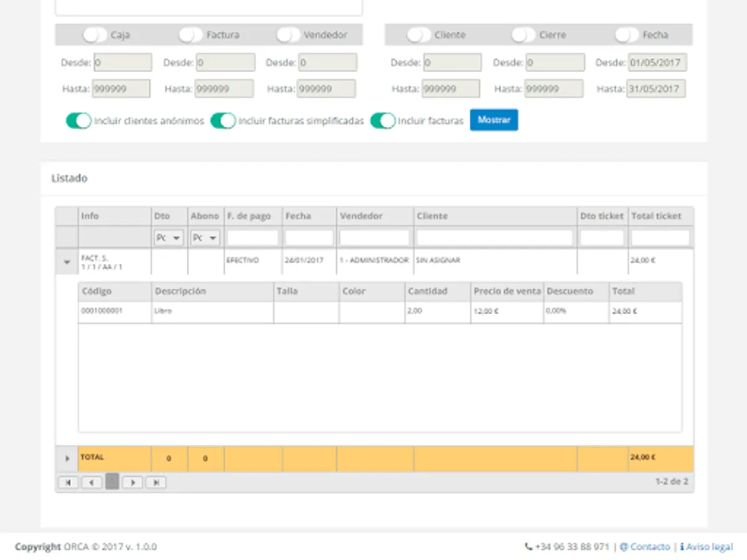Sort by Dto ticket column header
Viewport: 747px width, 560px height.
pyautogui.click(x=603, y=216)
